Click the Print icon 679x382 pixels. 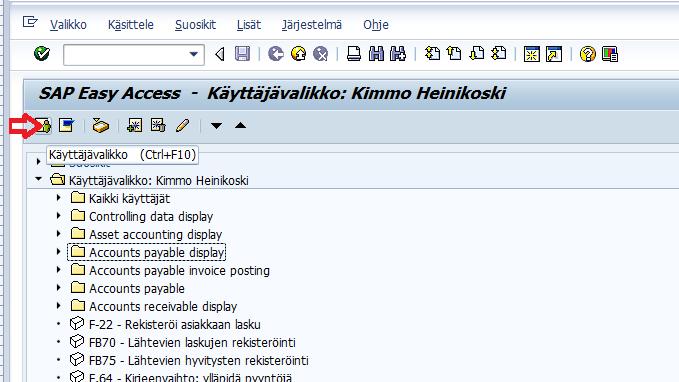(354, 54)
